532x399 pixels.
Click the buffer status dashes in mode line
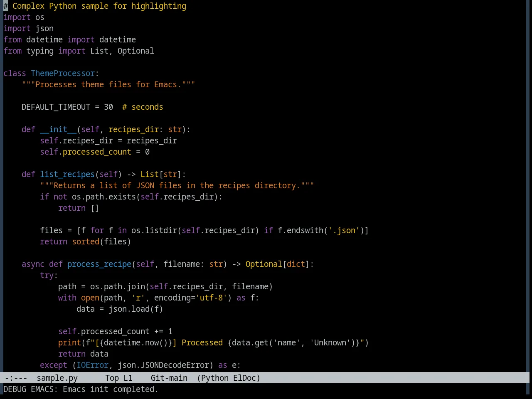(16, 378)
